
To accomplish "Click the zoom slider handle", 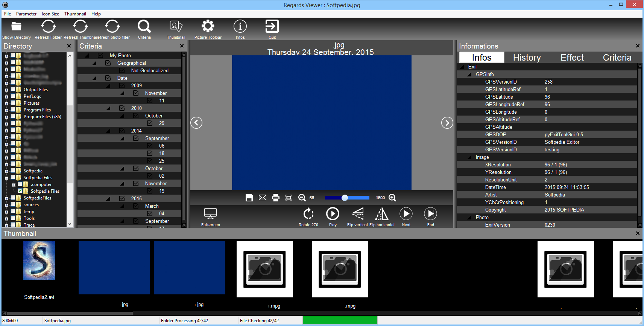I will [345, 198].
